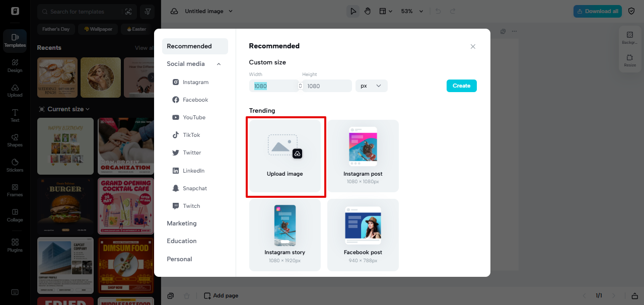Click the Width input field

[273, 86]
